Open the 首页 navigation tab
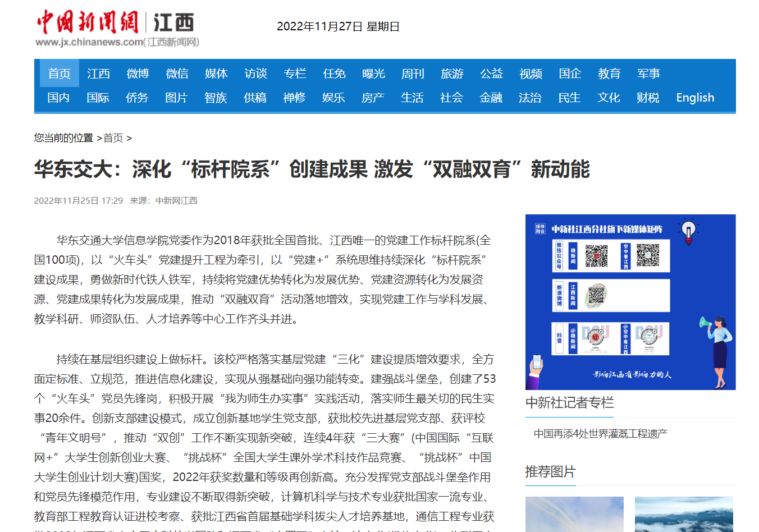This screenshot has width=759, height=532. point(59,74)
